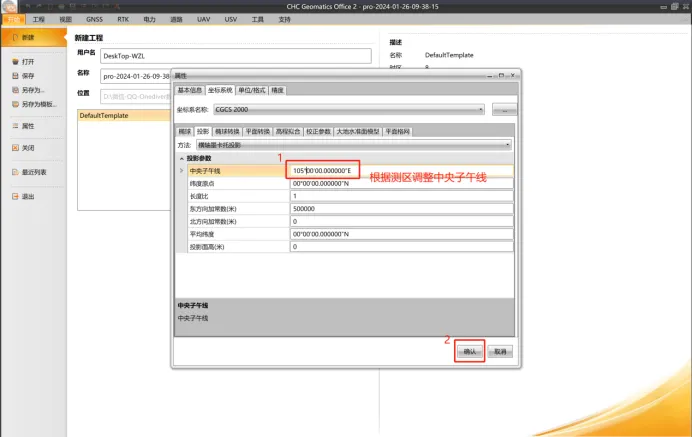The image size is (692, 437).
Task: Switch to the 基本信息 tab
Action: pos(190,90)
